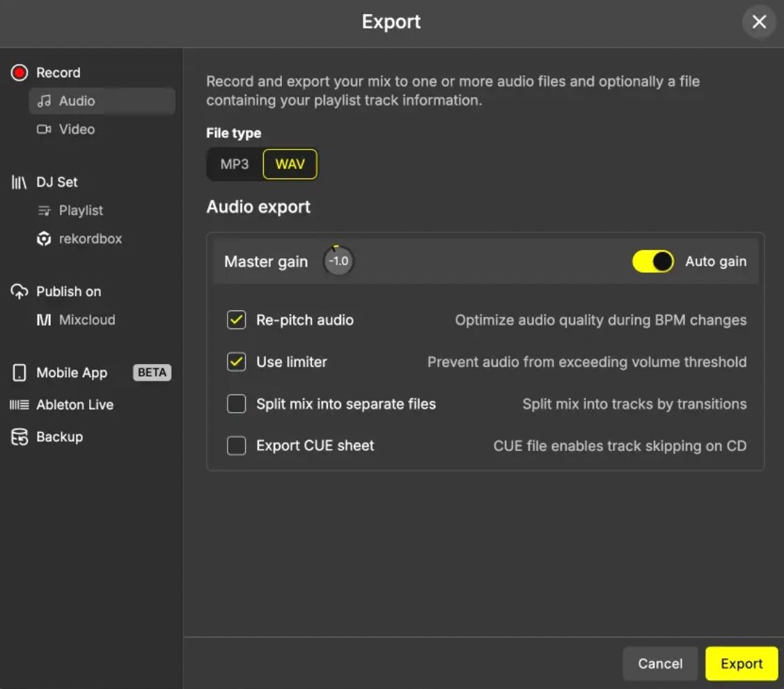
Task: Click the Mixcloud M logo icon
Action: point(44,319)
